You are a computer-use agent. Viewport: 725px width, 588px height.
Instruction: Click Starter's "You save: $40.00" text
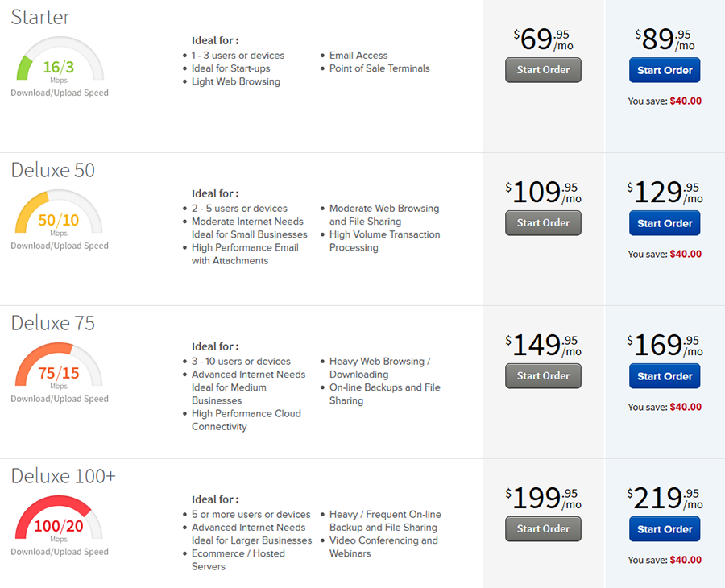point(665,101)
